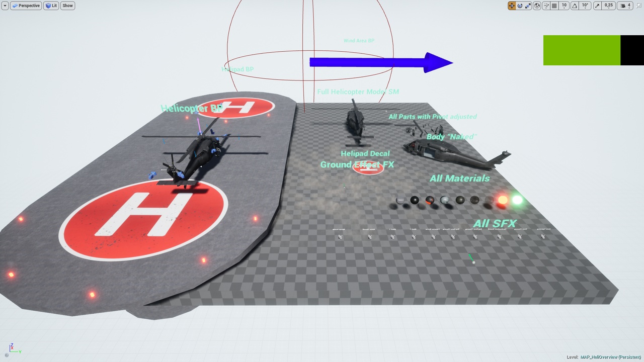Open the Perspective view type menu
The image size is (644, 362).
tap(26, 6)
